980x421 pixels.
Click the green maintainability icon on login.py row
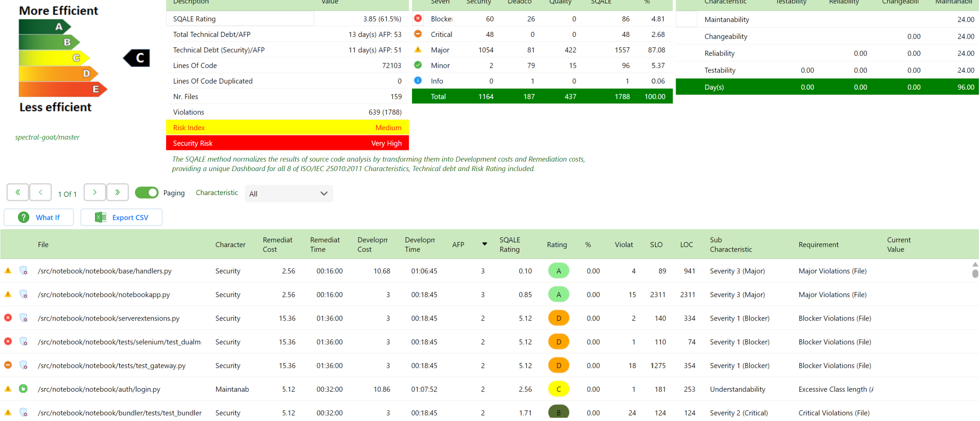pyautogui.click(x=24, y=389)
